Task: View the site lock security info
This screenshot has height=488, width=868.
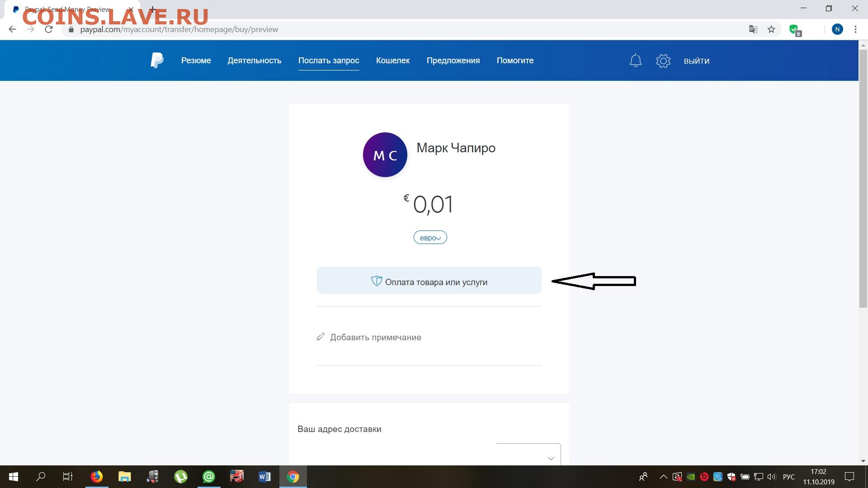Action: point(71,29)
